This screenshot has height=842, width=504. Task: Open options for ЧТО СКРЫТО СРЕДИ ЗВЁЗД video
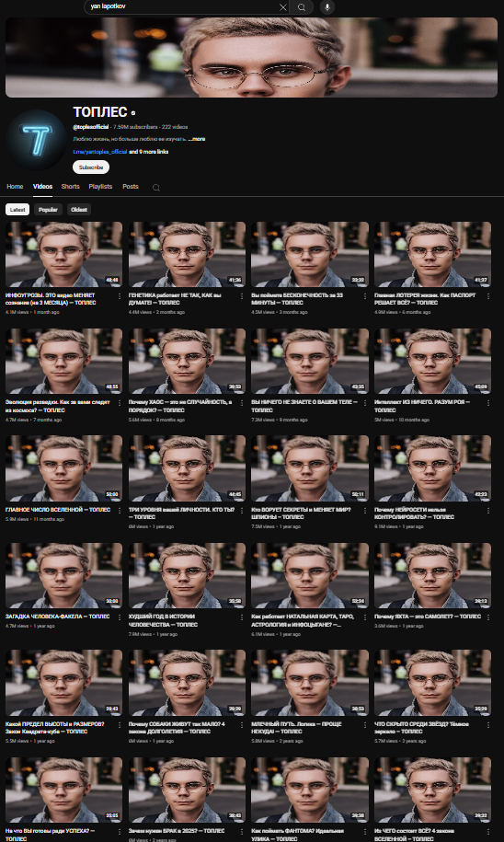click(x=488, y=724)
